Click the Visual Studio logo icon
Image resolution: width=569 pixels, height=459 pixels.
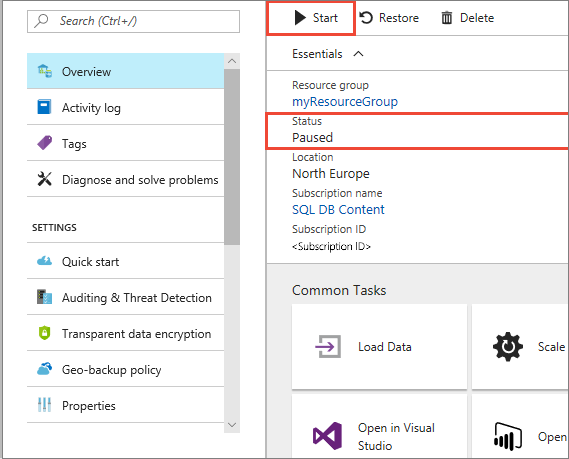click(327, 436)
